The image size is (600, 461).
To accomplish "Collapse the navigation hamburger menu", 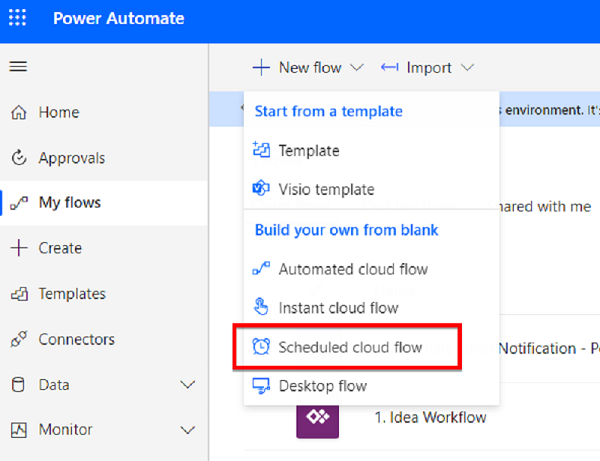I will tap(18, 67).
